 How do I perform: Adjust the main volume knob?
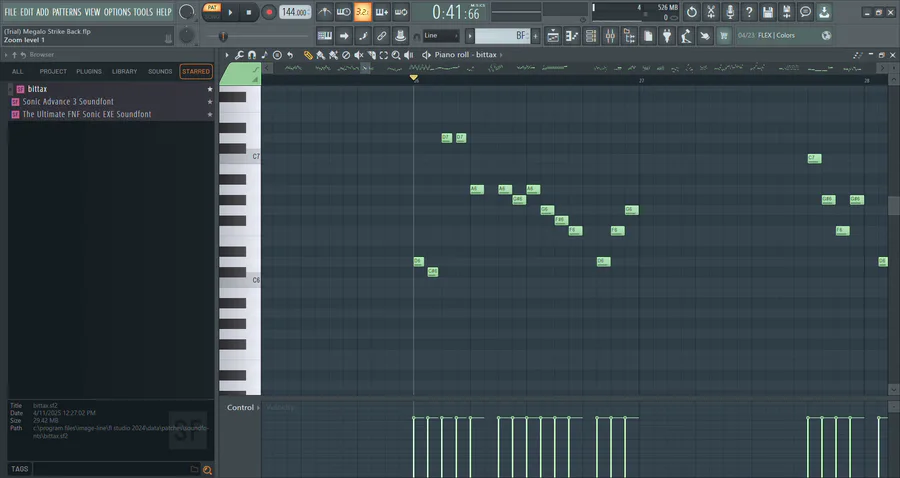(x=187, y=11)
